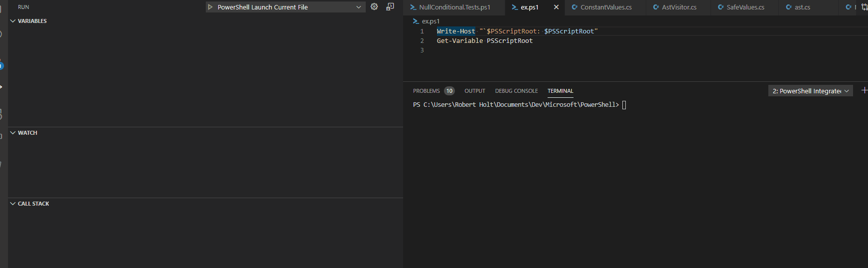868x268 pixels.
Task: Open the DEBUG CONSOLE panel
Action: click(516, 91)
